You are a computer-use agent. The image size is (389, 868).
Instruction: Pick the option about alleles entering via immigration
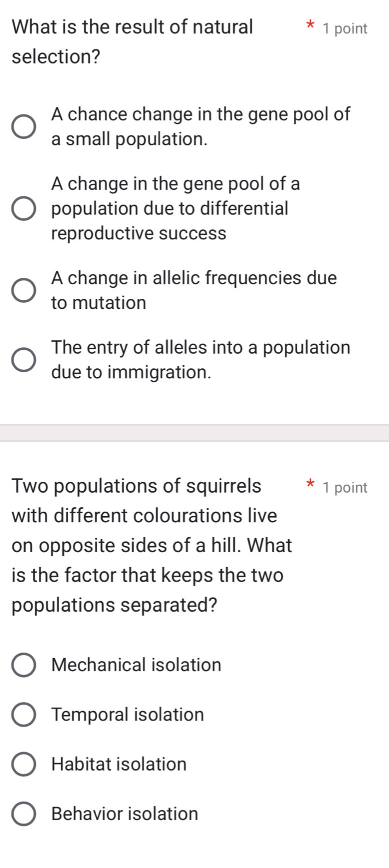(22, 359)
